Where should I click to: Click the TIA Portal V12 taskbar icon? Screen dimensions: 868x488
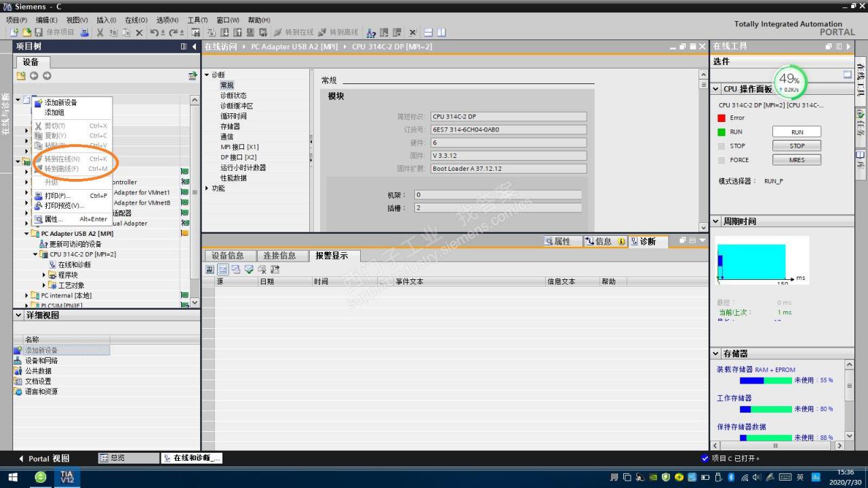(x=67, y=478)
